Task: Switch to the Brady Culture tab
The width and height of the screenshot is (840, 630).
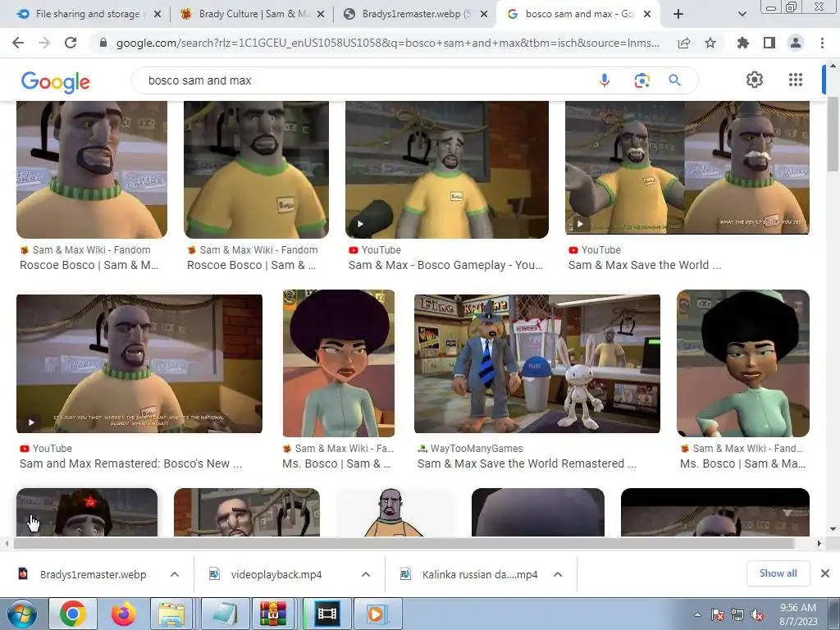Action: 252,14
